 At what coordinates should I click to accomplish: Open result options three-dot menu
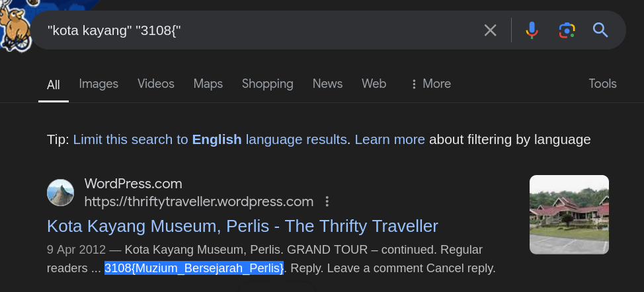tap(327, 201)
